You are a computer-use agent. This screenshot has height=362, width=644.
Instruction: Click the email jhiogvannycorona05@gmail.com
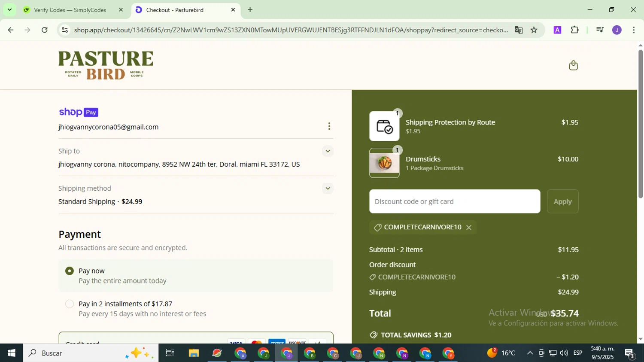109,127
